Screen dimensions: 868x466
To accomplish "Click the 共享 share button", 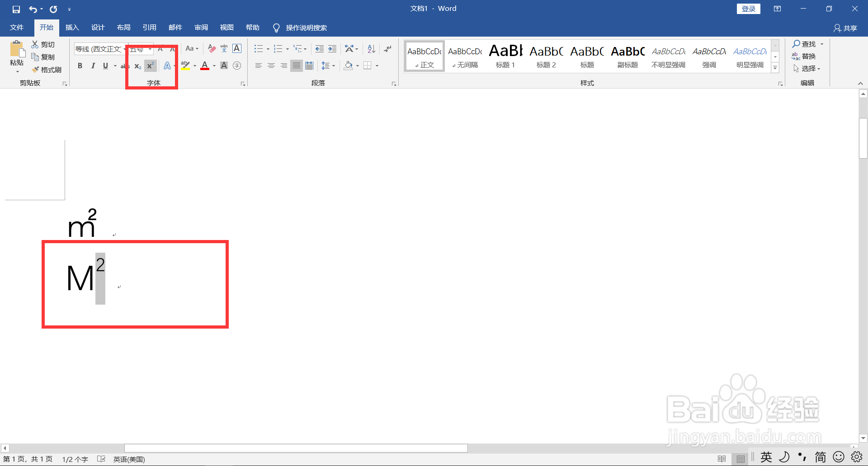I will click(x=845, y=28).
